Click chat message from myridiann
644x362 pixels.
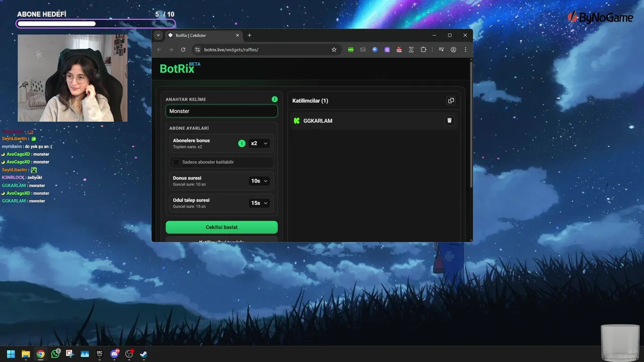[27, 146]
